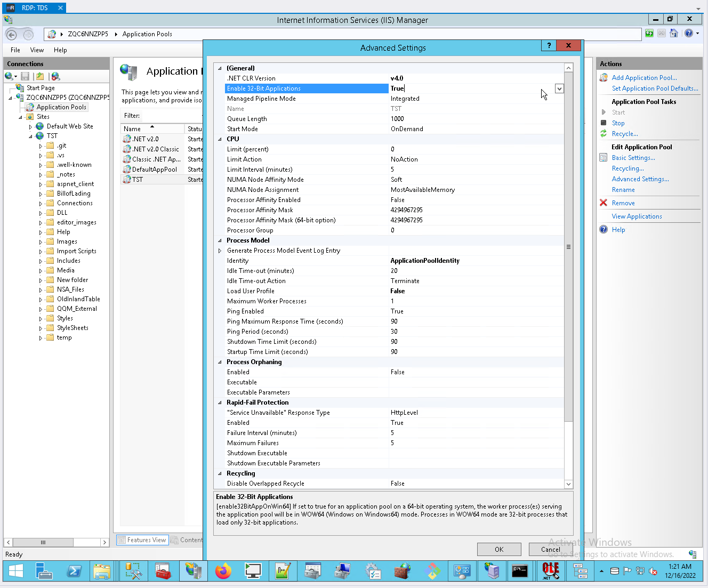Collapse the Recycling section

(220, 473)
